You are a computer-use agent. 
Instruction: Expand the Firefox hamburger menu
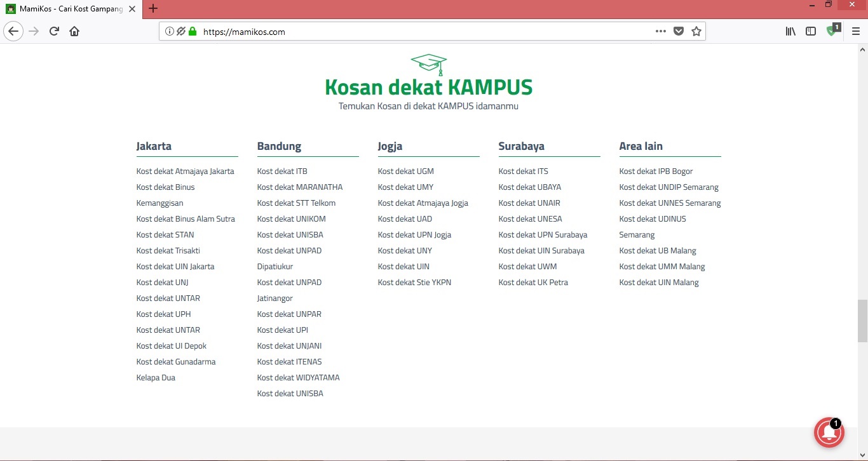pyautogui.click(x=855, y=31)
